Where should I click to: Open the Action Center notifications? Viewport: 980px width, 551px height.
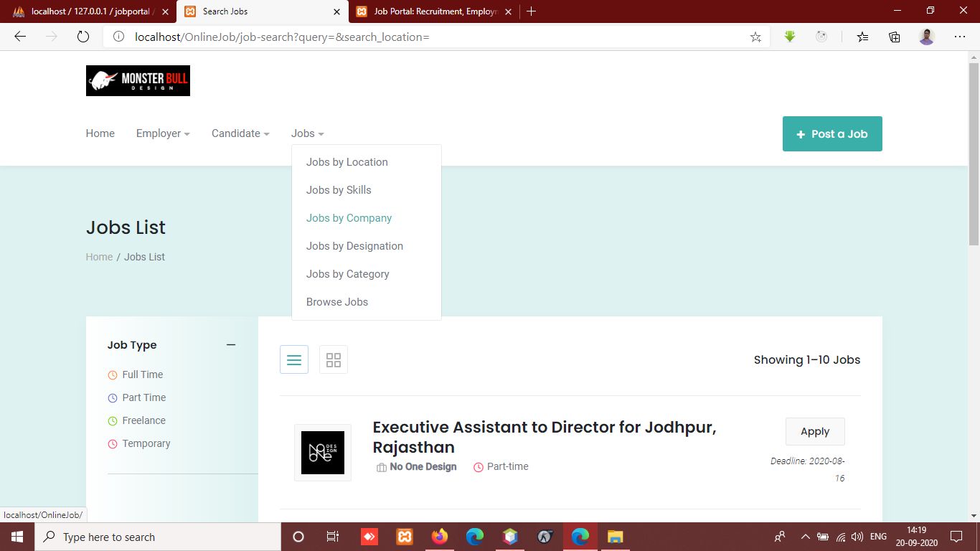pyautogui.click(x=956, y=537)
